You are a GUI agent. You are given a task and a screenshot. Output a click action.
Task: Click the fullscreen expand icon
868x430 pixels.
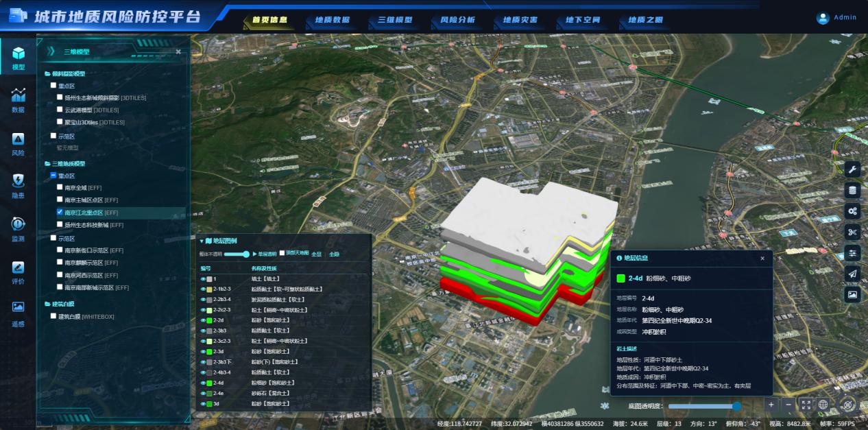806,405
